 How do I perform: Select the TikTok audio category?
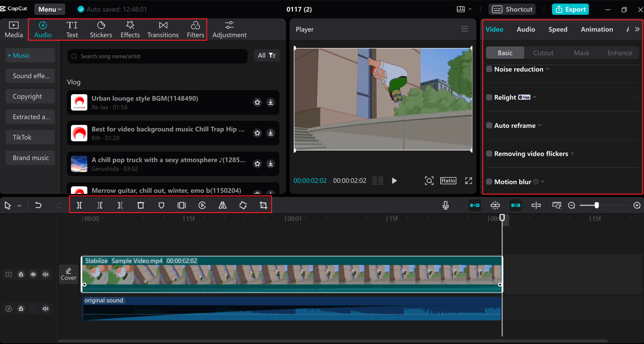(31, 137)
